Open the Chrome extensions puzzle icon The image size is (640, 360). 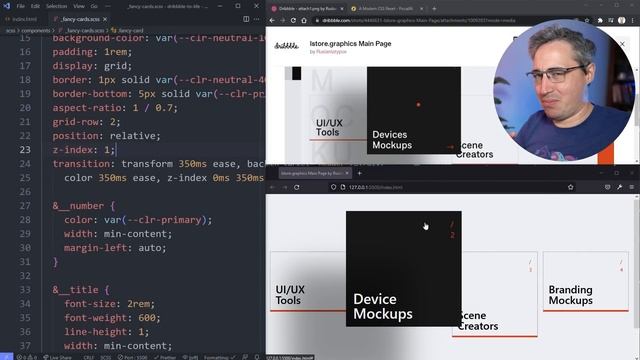(600, 20)
